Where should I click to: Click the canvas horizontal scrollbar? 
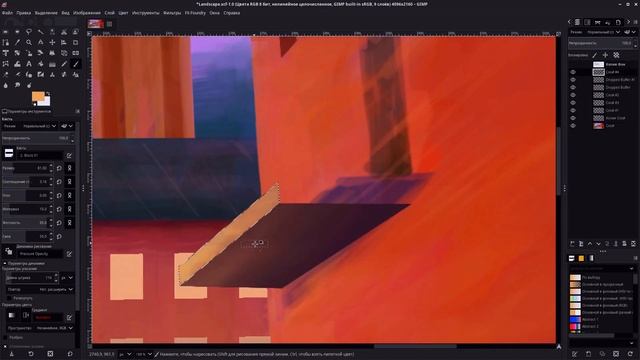pyautogui.click(x=415, y=346)
